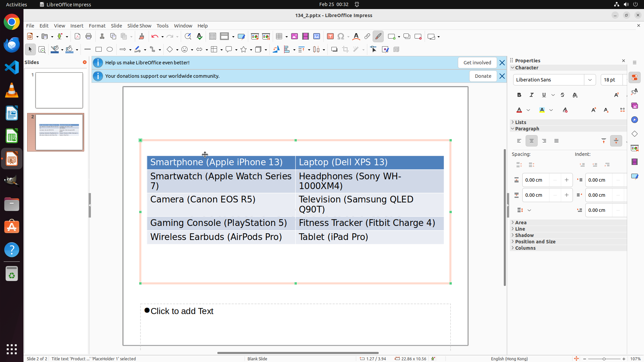Cut selection using scissors icon
Image resolution: width=644 pixels, height=362 pixels.
point(102,37)
